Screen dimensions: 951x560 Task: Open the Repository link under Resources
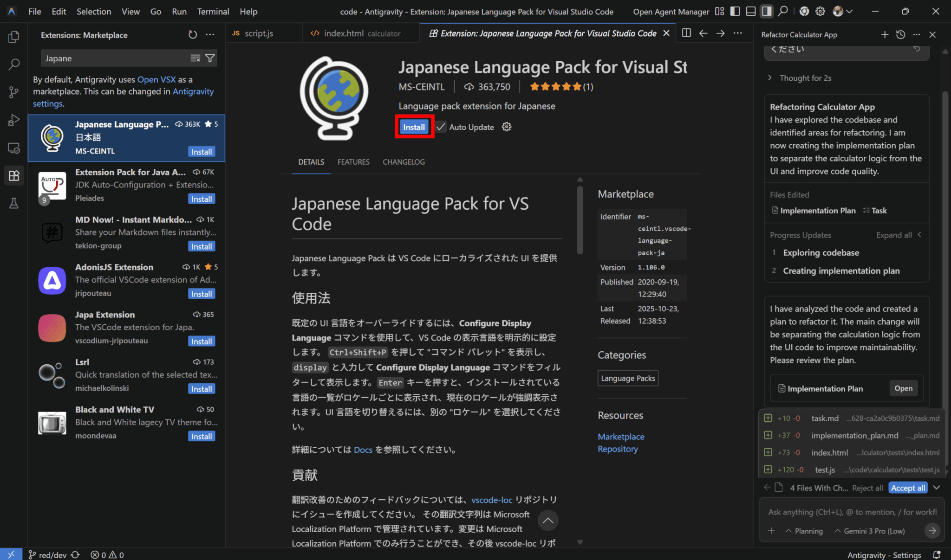pos(618,449)
